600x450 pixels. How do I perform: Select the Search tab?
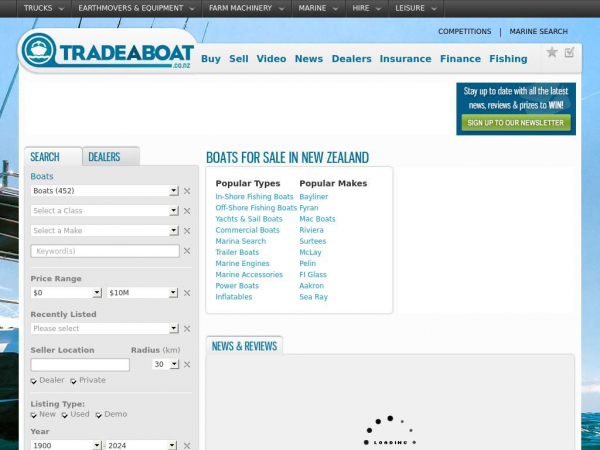53,157
